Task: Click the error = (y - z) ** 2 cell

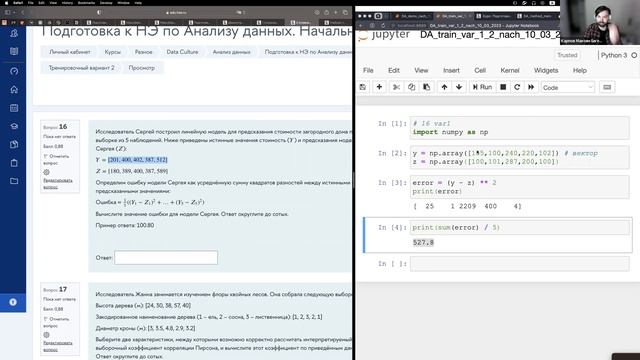Action: 520,187
